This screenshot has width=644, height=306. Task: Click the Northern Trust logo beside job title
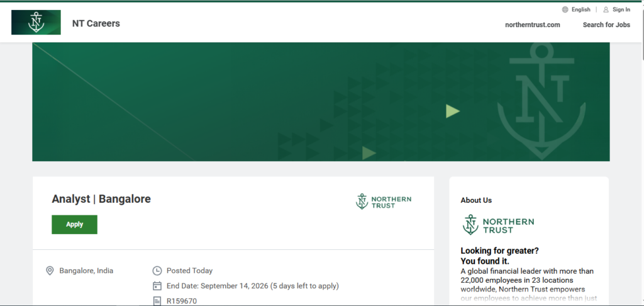[x=383, y=201]
